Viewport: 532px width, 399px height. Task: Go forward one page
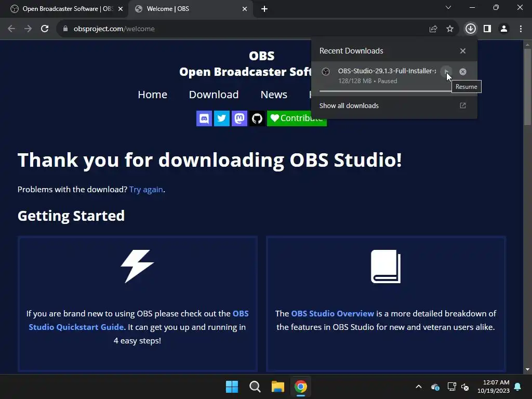[x=28, y=29]
